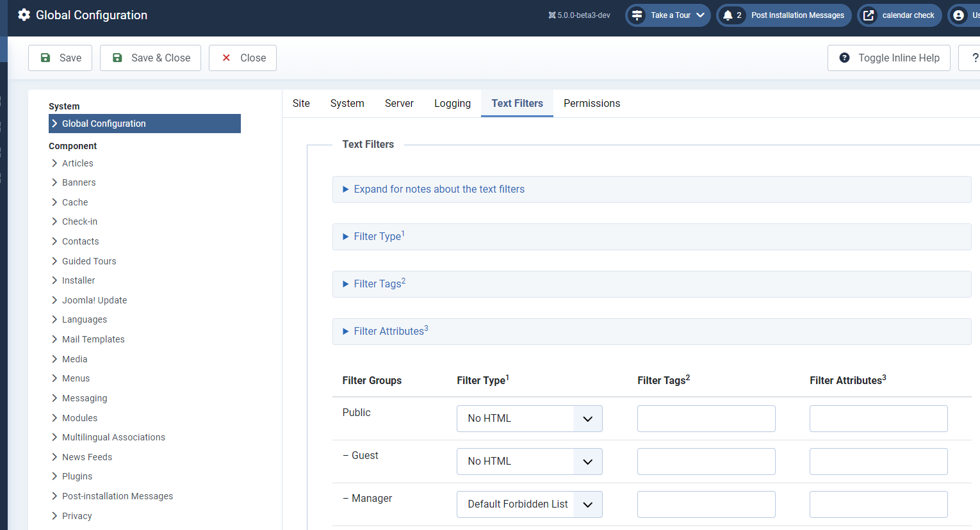The width and height of the screenshot is (980, 530).
Task: Open the Articles component settings
Action: [x=78, y=163]
